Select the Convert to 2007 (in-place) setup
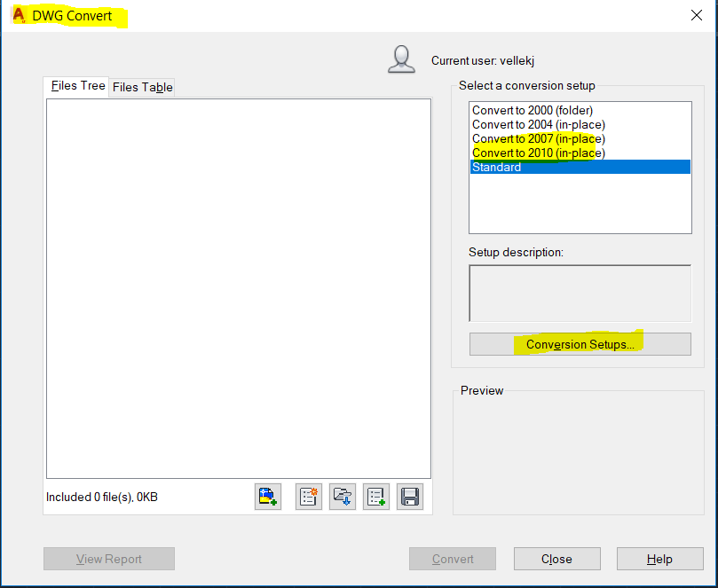Screen dimensions: 718x588 537,138
